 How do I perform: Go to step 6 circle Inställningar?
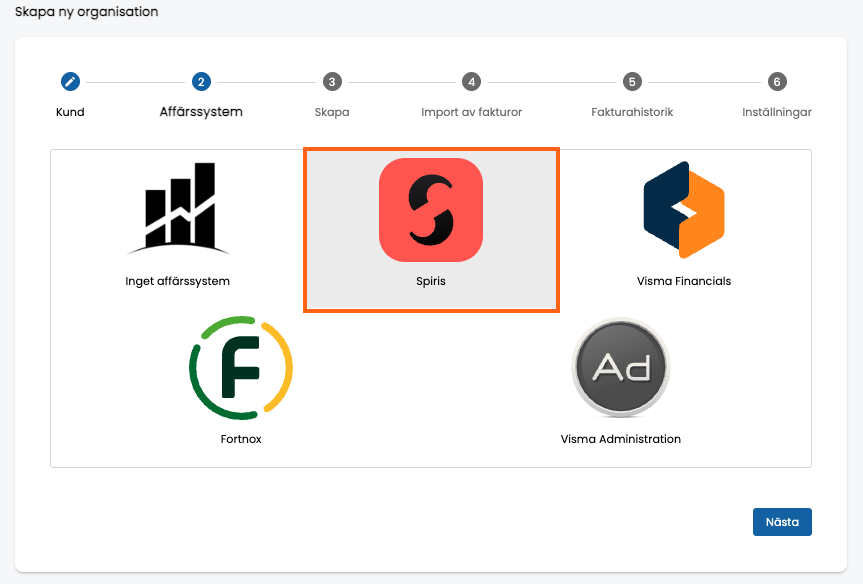coord(777,82)
